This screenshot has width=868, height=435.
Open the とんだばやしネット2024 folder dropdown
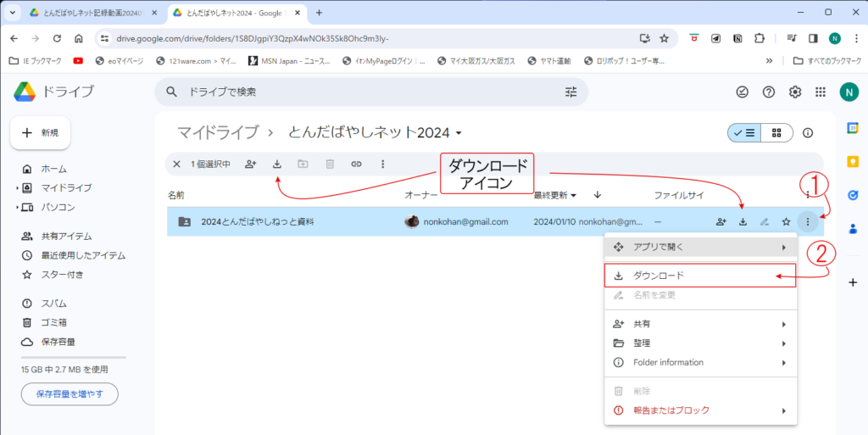click(x=459, y=133)
